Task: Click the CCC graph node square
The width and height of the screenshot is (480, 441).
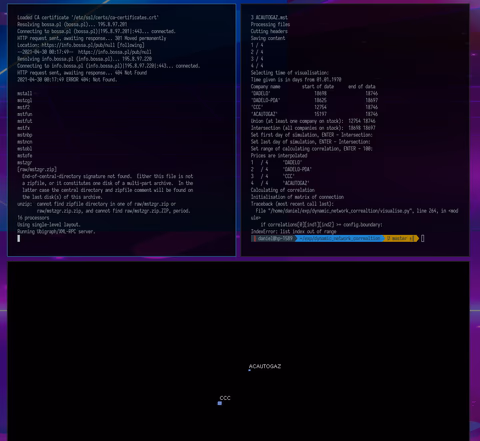Action: [x=220, y=403]
